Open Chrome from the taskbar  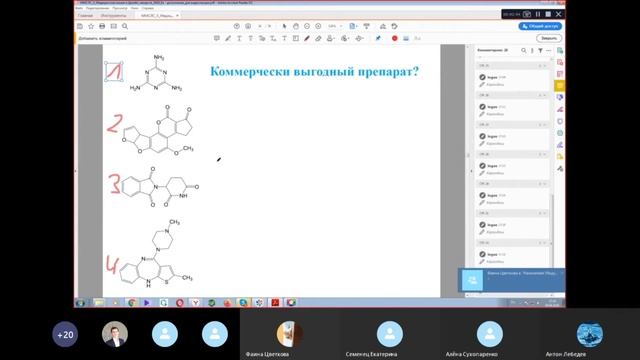[132, 302]
